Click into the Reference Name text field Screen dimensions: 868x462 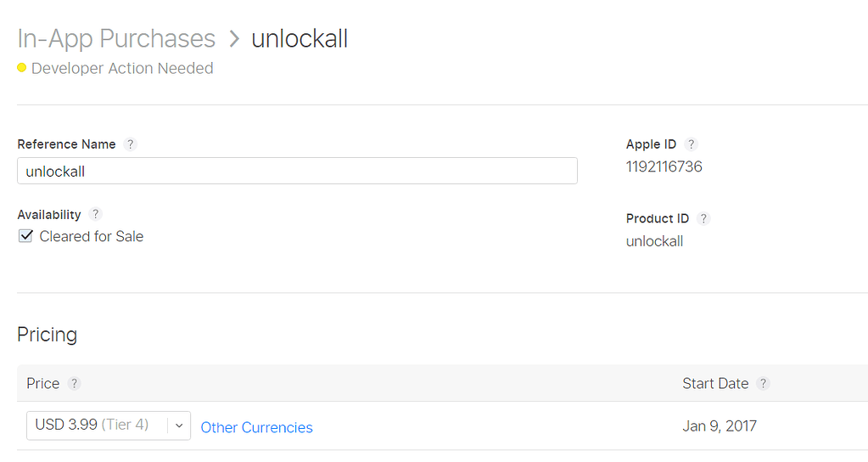pos(297,171)
